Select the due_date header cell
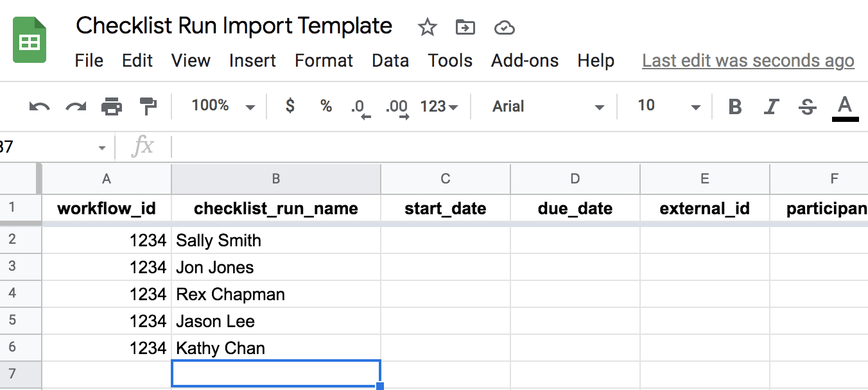This screenshot has height=390, width=868. 575,208
